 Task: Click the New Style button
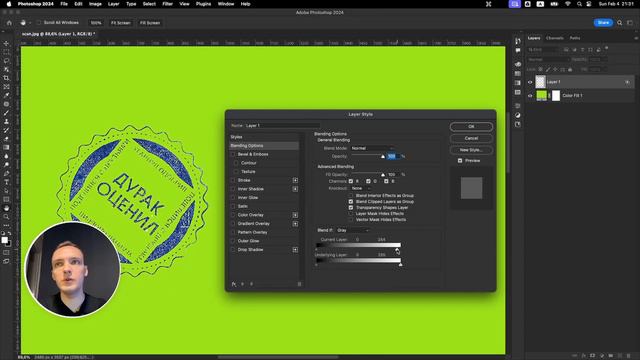click(471, 150)
